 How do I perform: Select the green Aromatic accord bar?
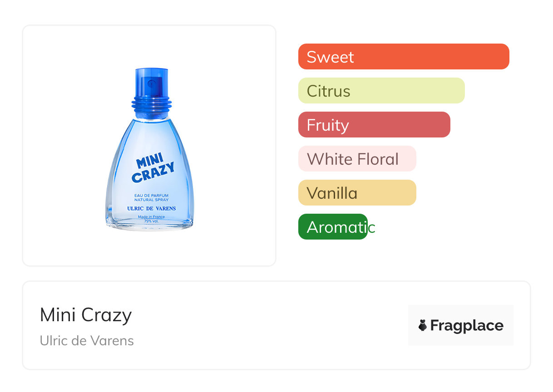pyautogui.click(x=332, y=227)
